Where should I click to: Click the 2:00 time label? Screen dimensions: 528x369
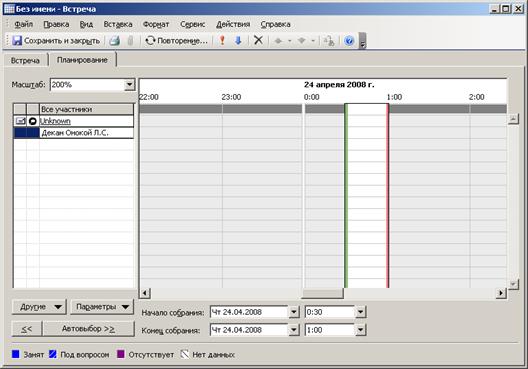point(476,97)
